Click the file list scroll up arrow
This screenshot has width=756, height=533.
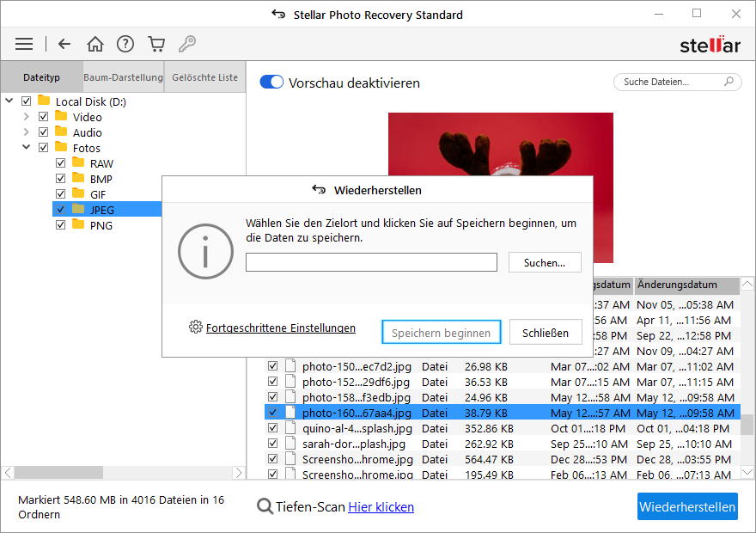pyautogui.click(x=747, y=285)
